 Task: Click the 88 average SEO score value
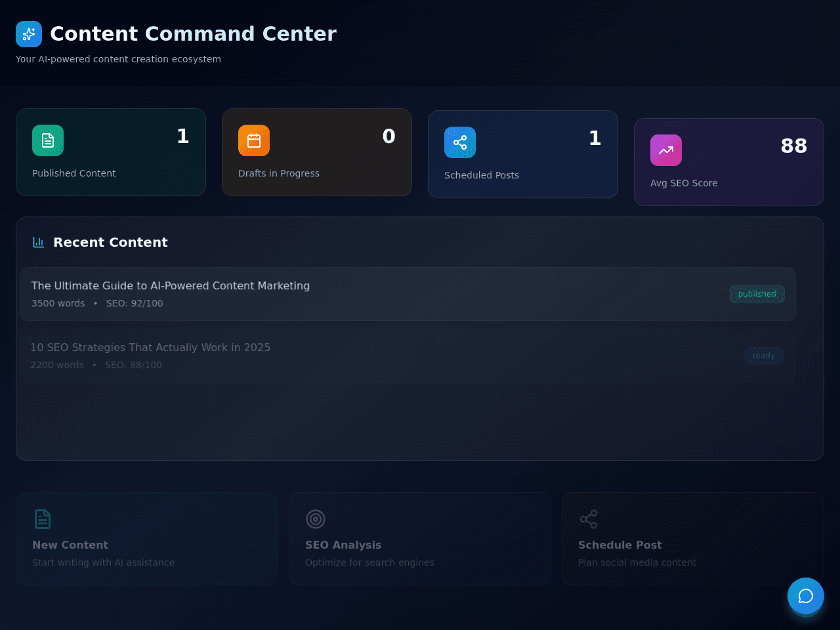pos(794,146)
